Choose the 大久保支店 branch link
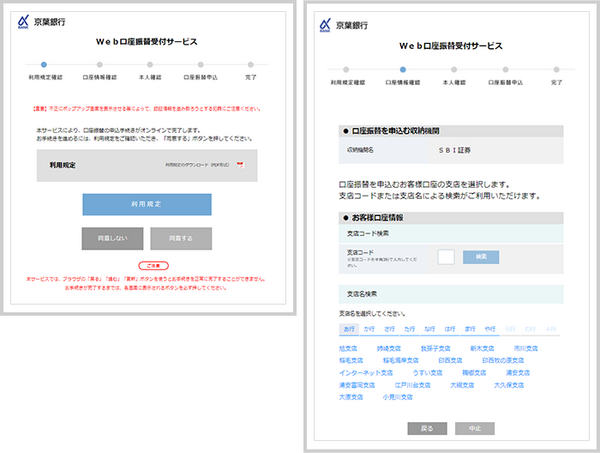 pyautogui.click(x=509, y=385)
